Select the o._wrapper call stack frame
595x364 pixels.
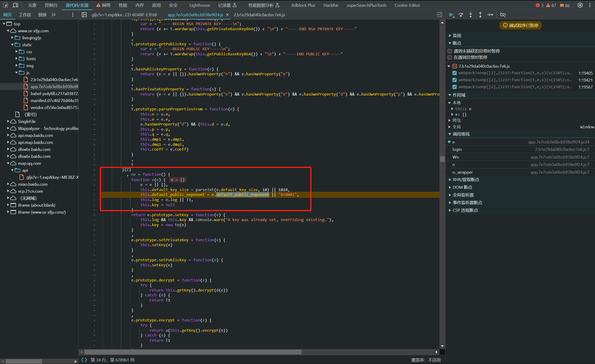click(520, 172)
